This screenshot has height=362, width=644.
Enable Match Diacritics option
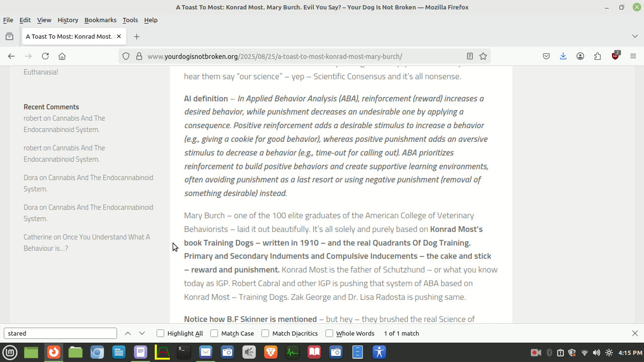coord(290,333)
